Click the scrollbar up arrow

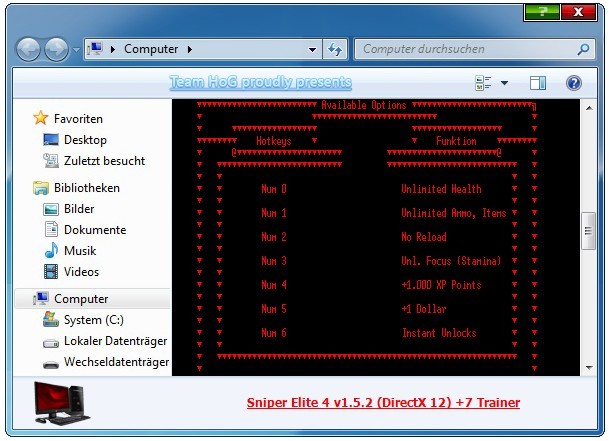click(x=589, y=108)
